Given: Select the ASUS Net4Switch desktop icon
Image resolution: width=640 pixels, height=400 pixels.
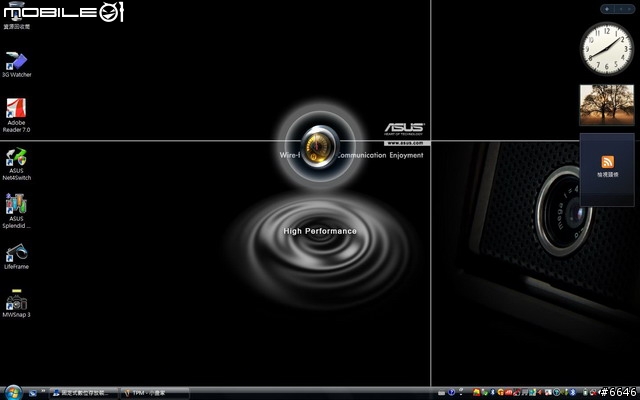Looking at the screenshot, I should coord(16,164).
